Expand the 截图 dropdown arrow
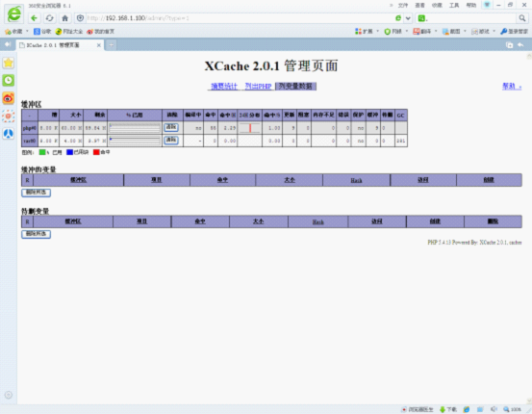Image resolution: width=532 pixels, height=414 pixels. click(466, 31)
